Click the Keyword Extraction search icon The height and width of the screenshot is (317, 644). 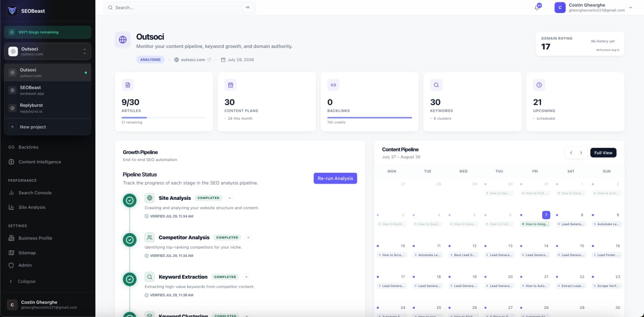[150, 277]
